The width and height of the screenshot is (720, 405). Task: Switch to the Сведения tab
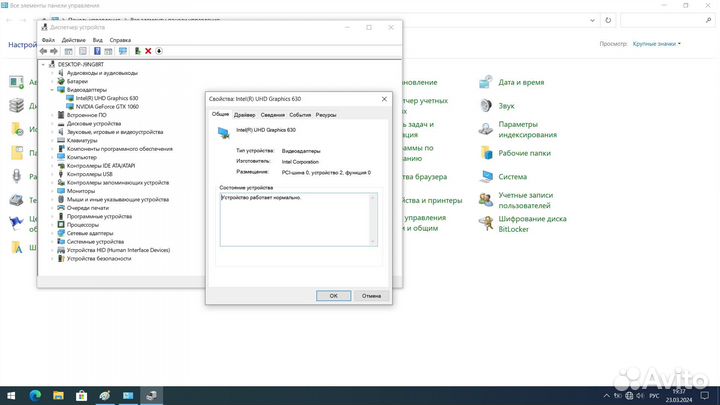[273, 115]
